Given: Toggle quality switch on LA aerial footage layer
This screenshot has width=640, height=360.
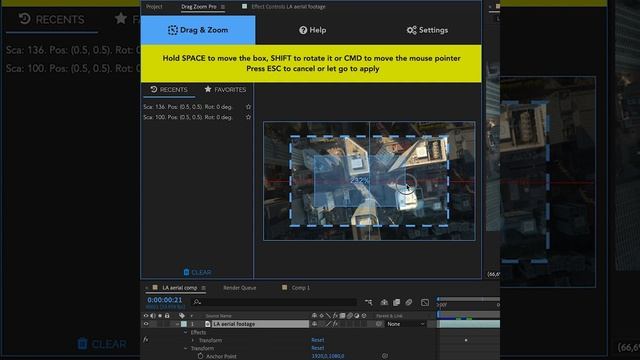Looking at the screenshot, I should click(328, 324).
